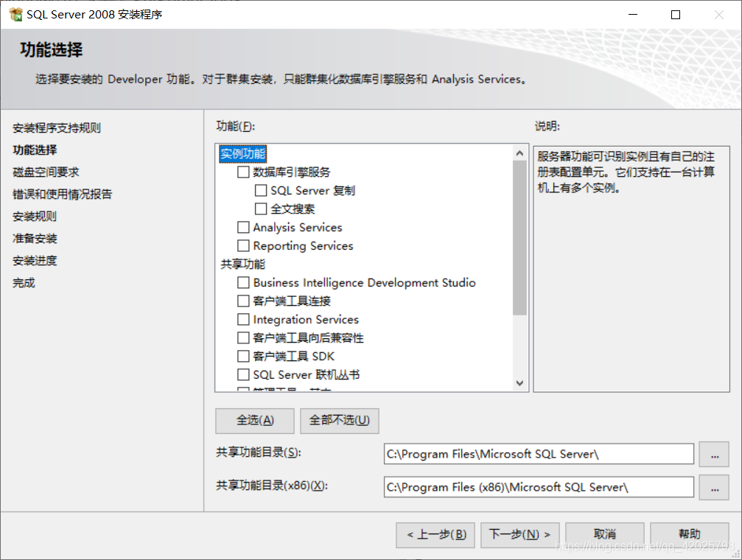Enable the Reporting Services checkbox
742x560 pixels.
coord(243,245)
